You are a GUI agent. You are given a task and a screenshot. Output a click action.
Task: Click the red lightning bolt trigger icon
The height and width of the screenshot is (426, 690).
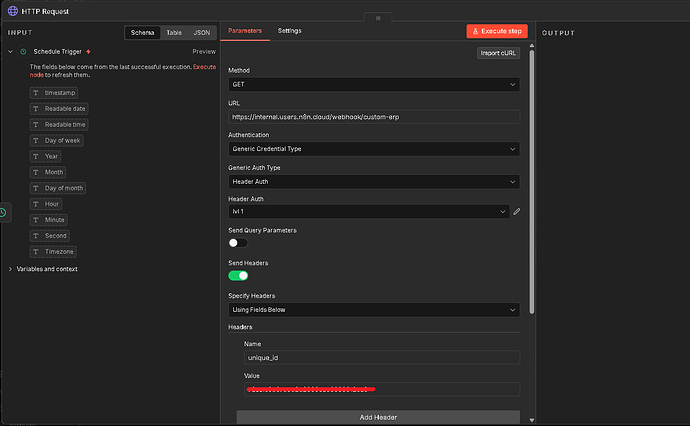pos(88,51)
